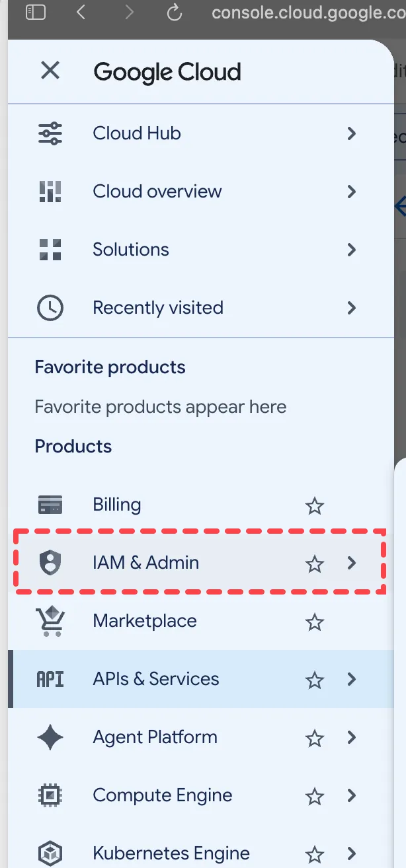Click the Cloud overview dashboard icon
Screen dimensions: 406x868
tap(50, 192)
